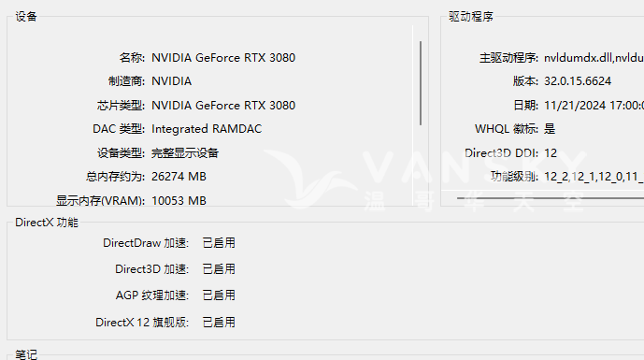Click the DirectX 12 旗舰版 已启用 status

point(219,323)
